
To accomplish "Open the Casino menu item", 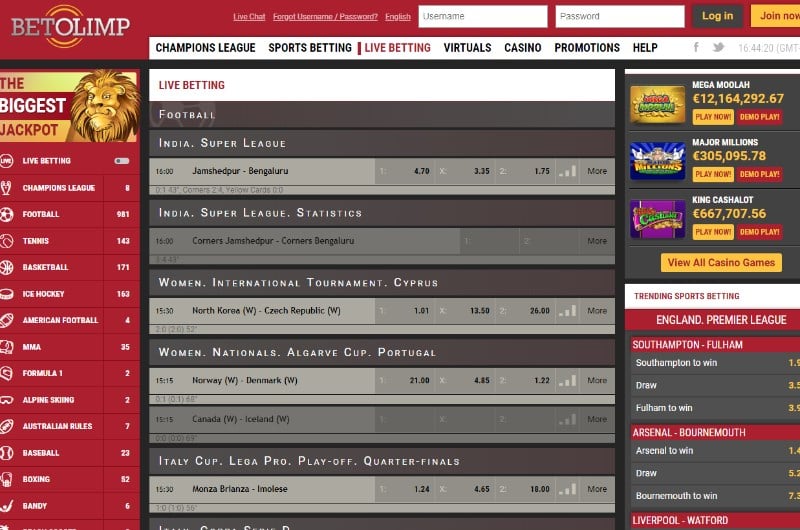I will click(522, 47).
